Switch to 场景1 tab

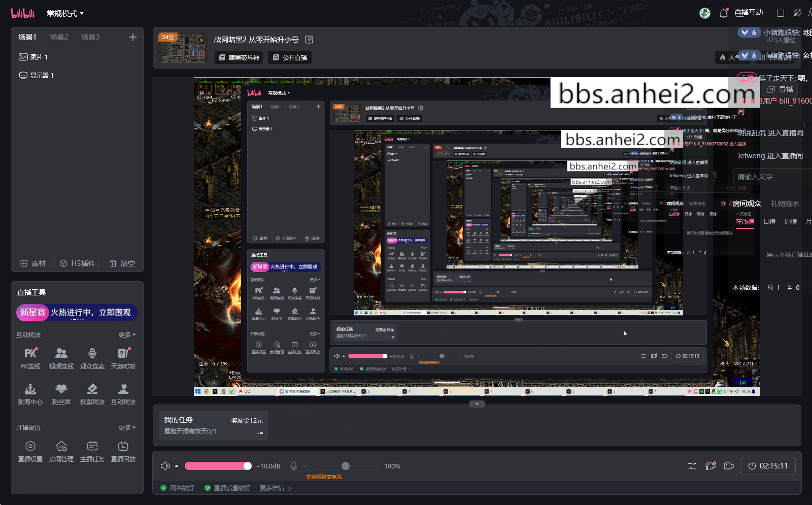point(27,37)
